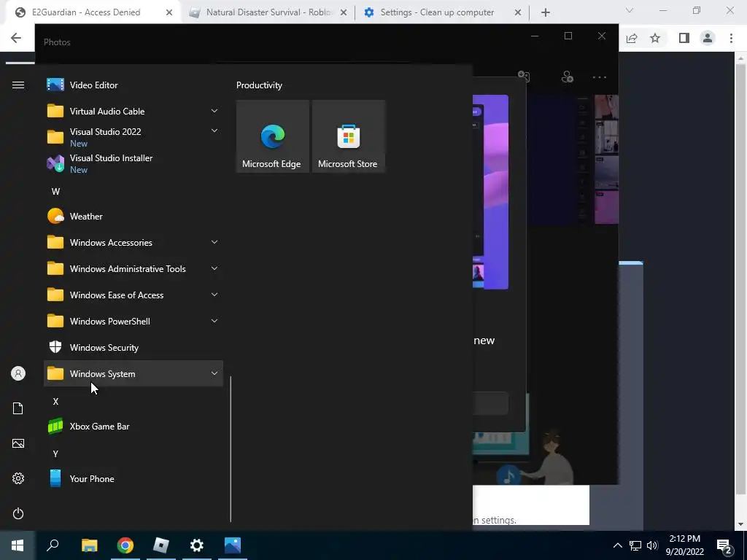Open the action center notification icon
747x560 pixels.
pos(724,545)
